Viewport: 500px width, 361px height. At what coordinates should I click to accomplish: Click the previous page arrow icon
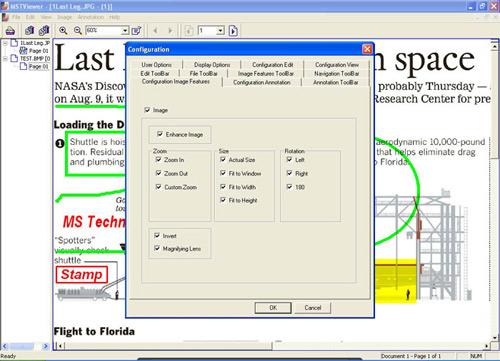click(155, 31)
